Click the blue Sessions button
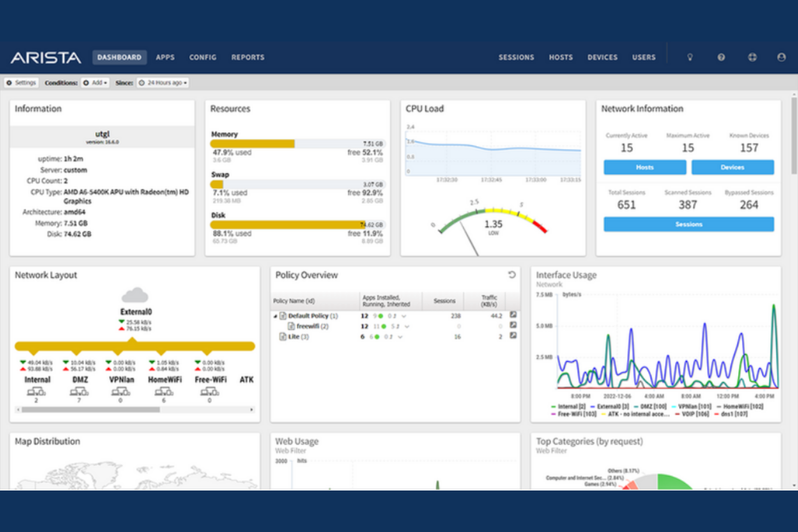The width and height of the screenshot is (798, 532). [x=689, y=224]
